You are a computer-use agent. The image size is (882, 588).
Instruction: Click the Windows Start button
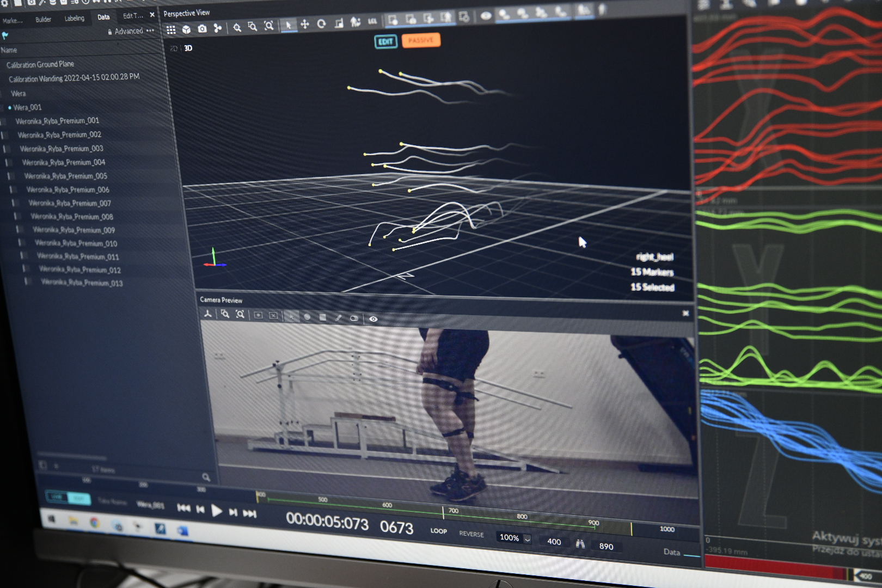52,519
